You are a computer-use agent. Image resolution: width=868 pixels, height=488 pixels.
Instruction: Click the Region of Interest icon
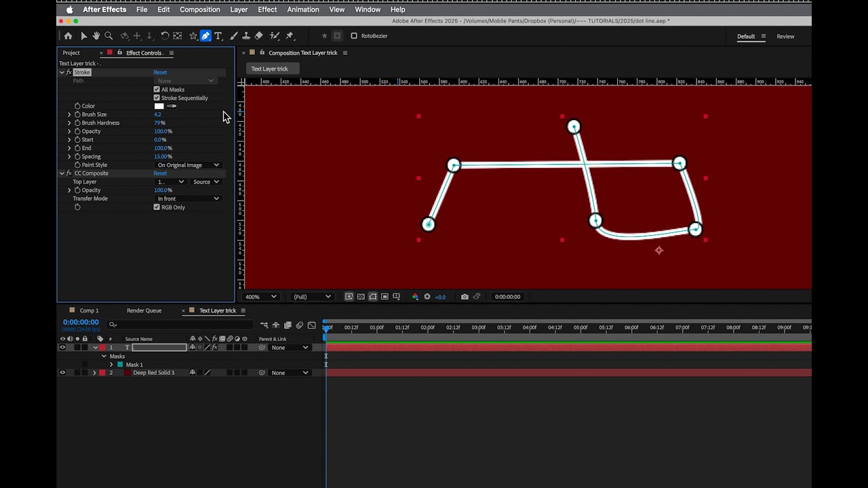point(384,297)
